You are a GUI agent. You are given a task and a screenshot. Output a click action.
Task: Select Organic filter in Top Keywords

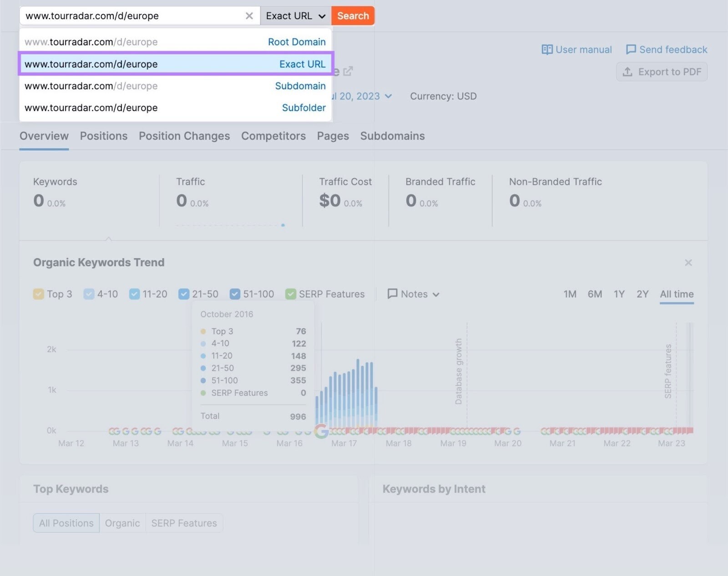click(x=122, y=523)
